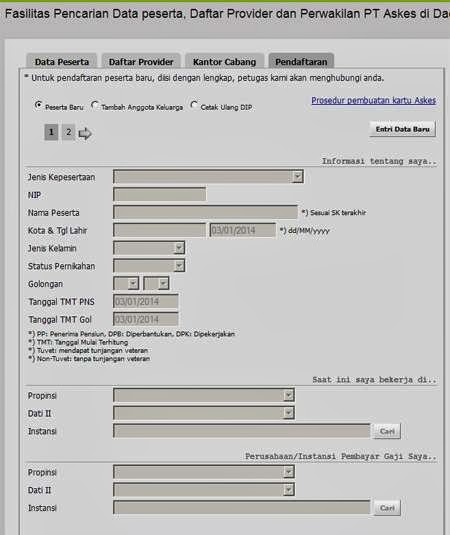This screenshot has height=535, width=450.
Task: Switch to the Kantor Cabang tab
Action: pos(224,61)
